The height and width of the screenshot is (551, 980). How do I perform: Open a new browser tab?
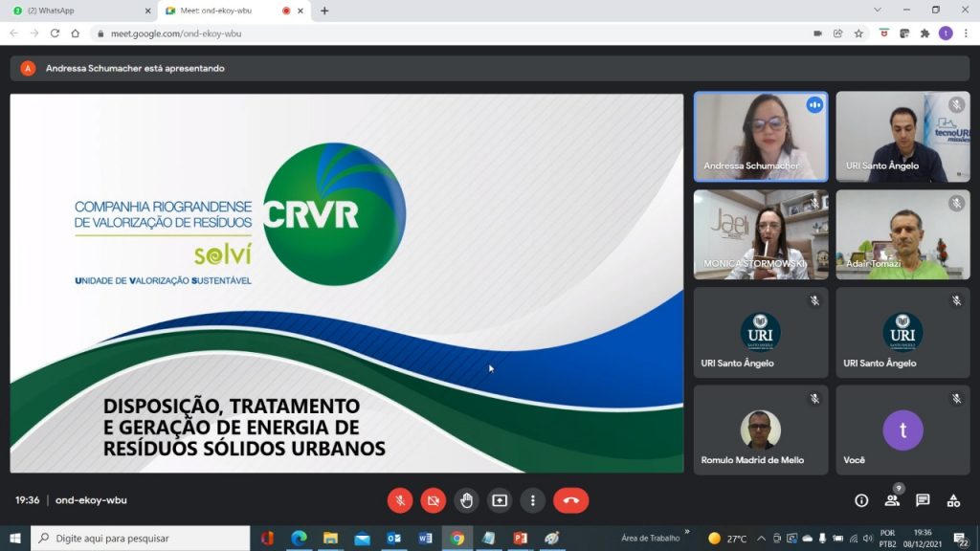click(x=324, y=11)
